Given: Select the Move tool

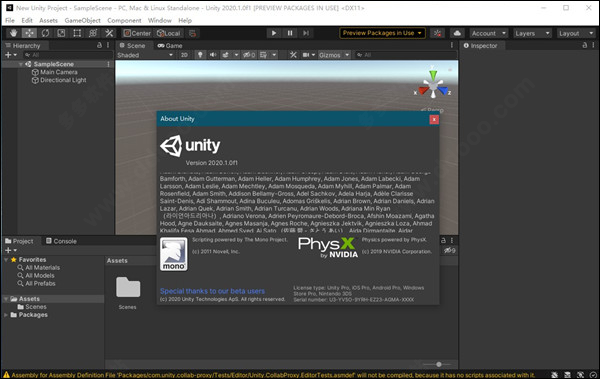Looking at the screenshot, I should coord(29,33).
